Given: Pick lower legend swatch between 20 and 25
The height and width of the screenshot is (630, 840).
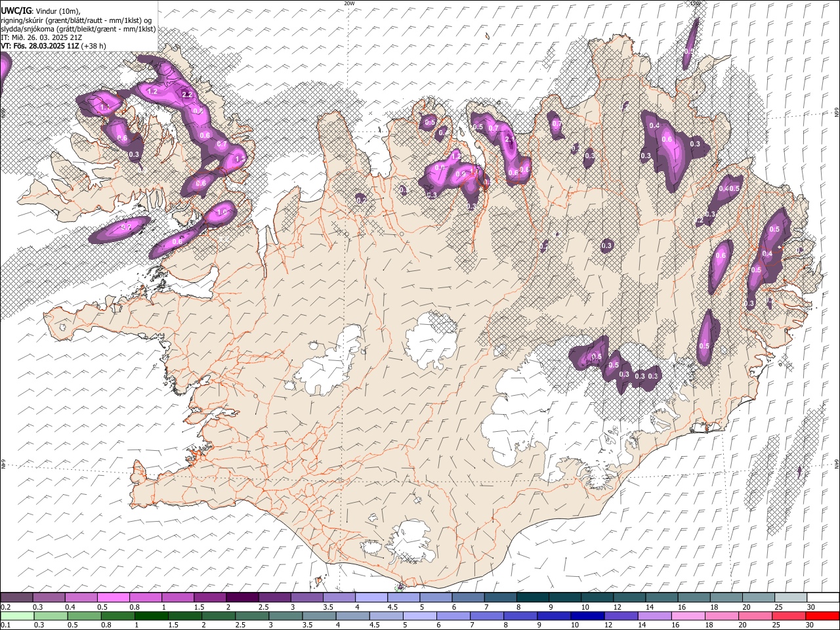Looking at the screenshot, I should coord(755,616).
